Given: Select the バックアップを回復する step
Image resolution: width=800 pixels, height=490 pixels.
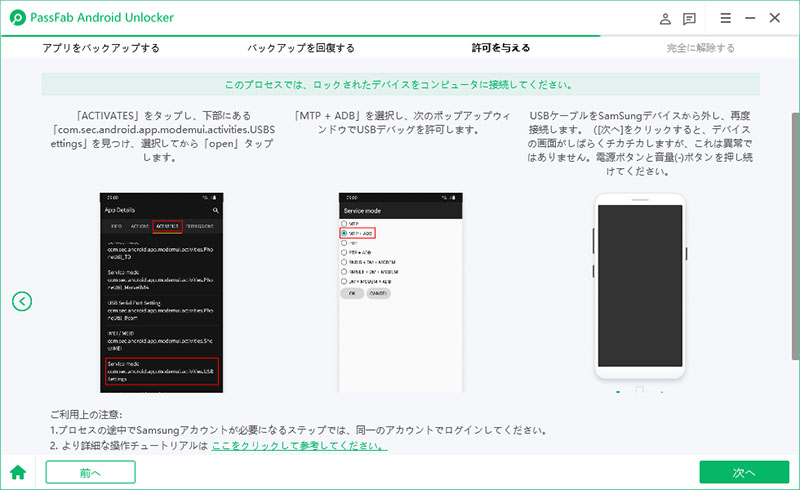Looking at the screenshot, I should pyautogui.click(x=301, y=48).
